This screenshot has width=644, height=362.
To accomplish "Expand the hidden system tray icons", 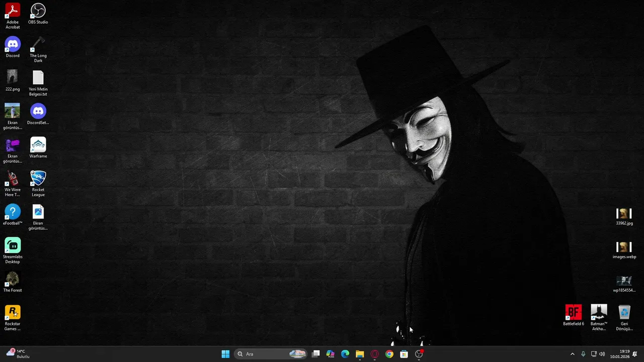I will 572,354.
